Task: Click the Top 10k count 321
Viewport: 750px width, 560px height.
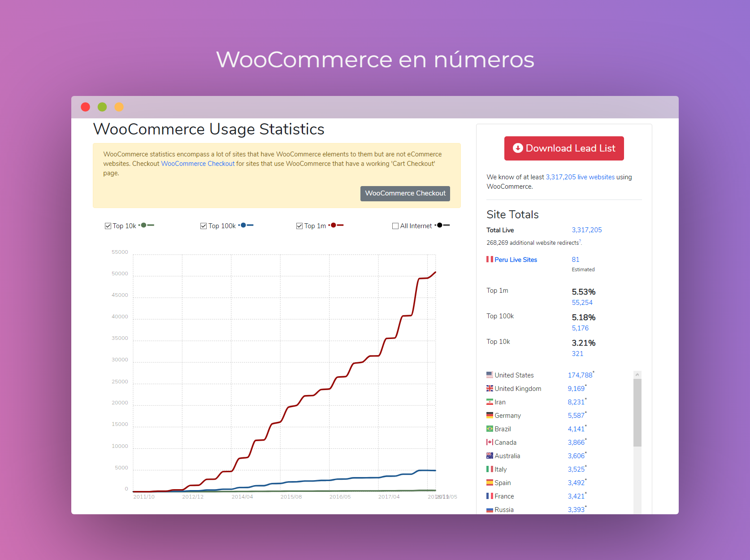Action: [577, 354]
